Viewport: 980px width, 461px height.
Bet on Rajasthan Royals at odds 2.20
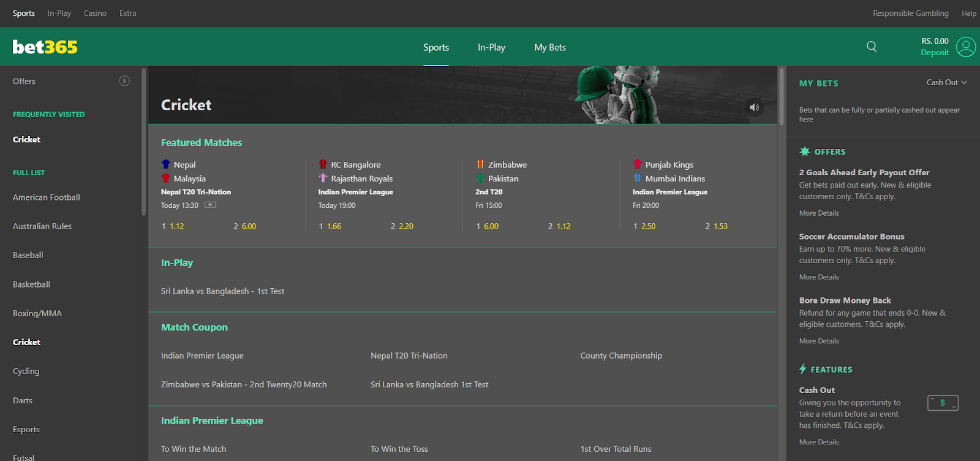pos(402,226)
